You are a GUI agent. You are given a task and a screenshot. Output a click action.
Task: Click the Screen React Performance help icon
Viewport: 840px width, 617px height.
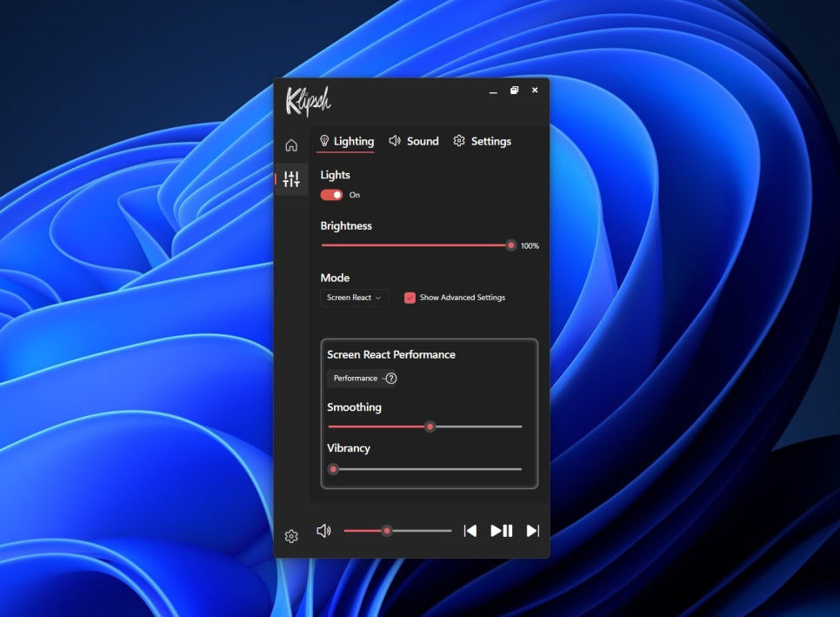391,379
